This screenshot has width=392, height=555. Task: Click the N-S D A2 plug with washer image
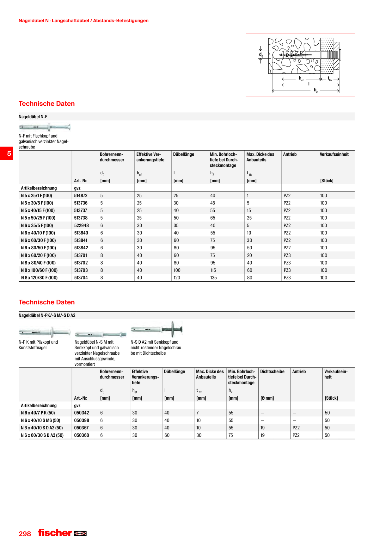(157, 329)
